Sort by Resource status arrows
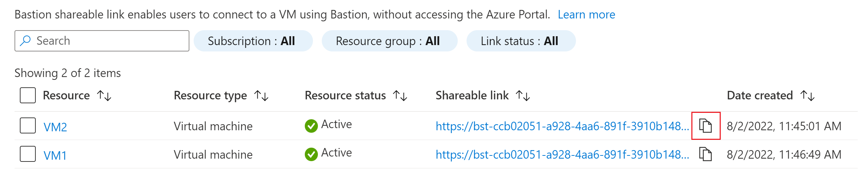Viewport: 868px width, 181px height. click(x=400, y=95)
